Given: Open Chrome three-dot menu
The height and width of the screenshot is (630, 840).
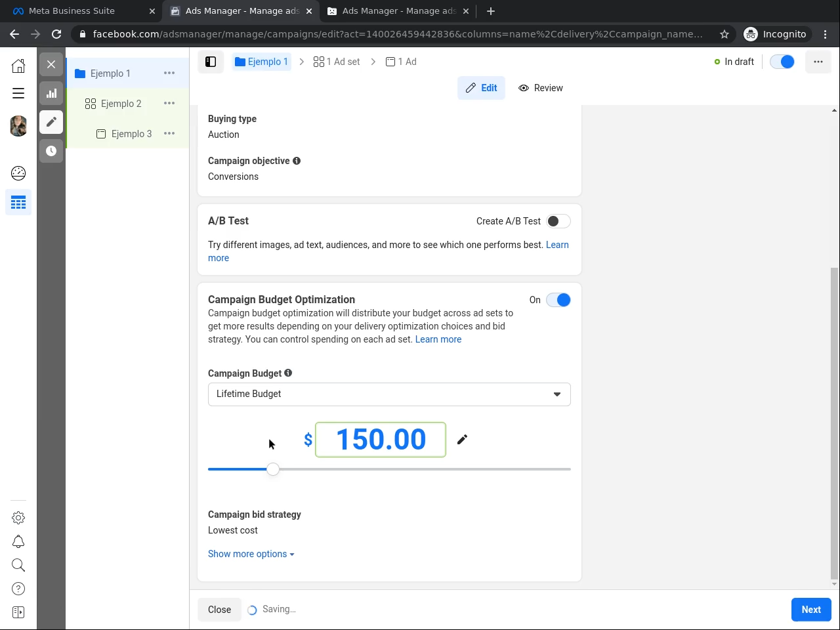Looking at the screenshot, I should coord(826,34).
